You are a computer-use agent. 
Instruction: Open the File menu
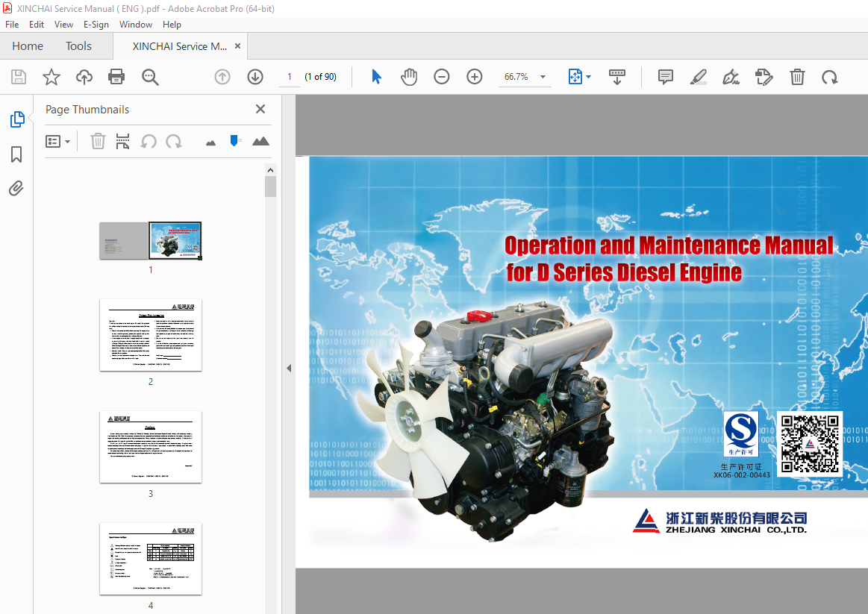pyautogui.click(x=12, y=25)
